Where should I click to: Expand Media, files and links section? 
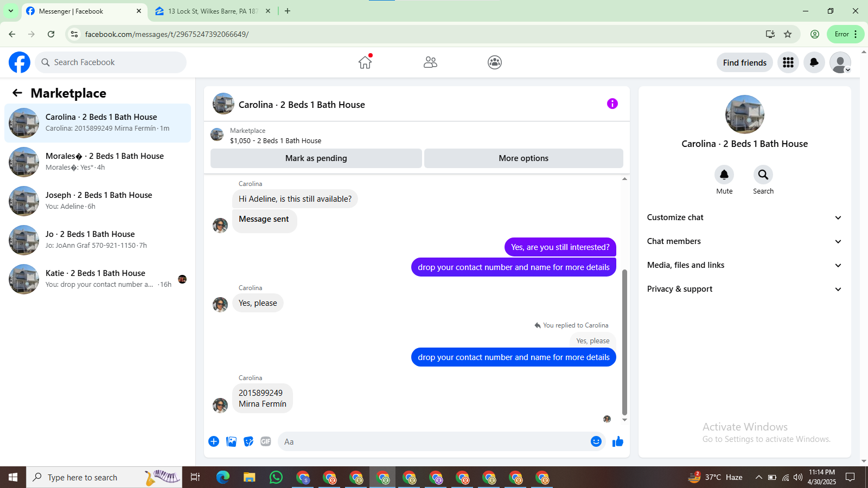click(x=744, y=265)
